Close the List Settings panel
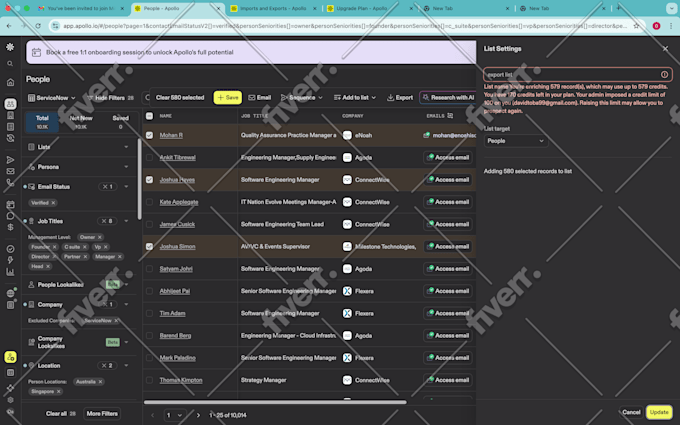Viewport: 680px width, 425px height. pos(665,49)
